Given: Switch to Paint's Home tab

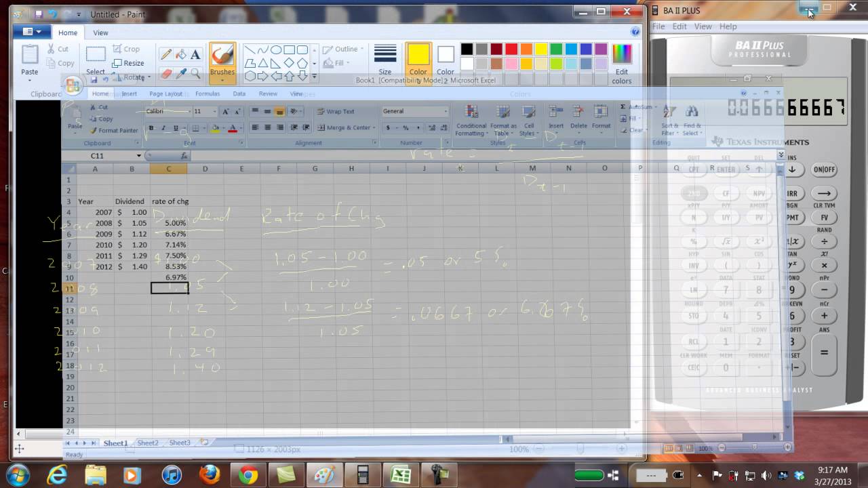Looking at the screenshot, I should pos(68,33).
